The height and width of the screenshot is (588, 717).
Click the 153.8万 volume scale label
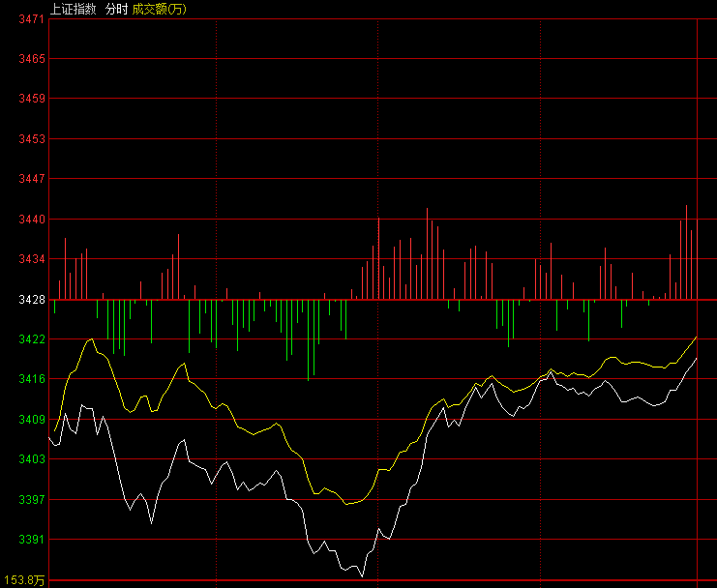(x=25, y=580)
